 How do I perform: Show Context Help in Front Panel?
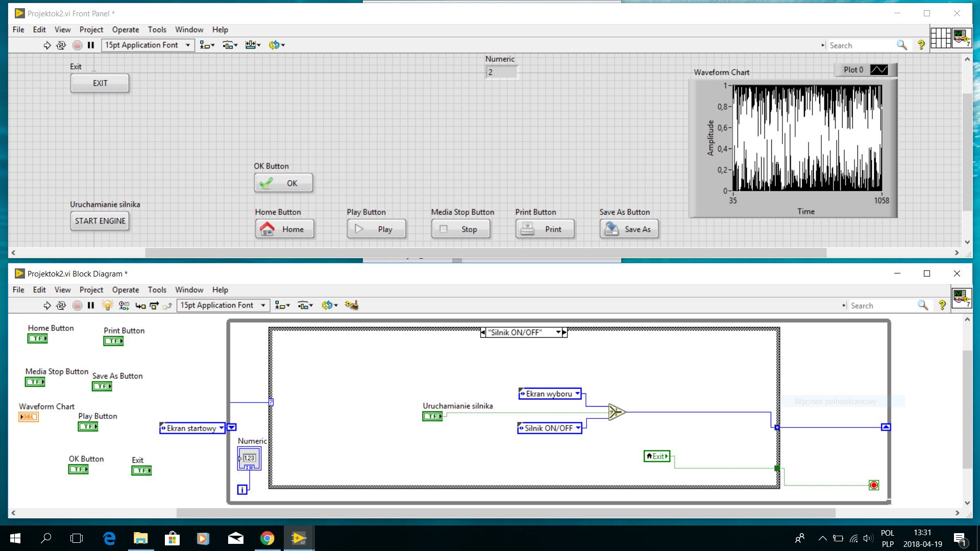coord(921,45)
